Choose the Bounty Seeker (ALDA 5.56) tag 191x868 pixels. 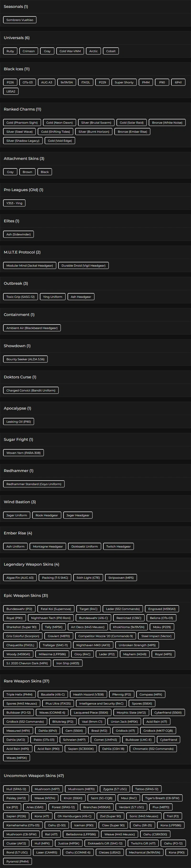pyautogui.click(x=25, y=359)
